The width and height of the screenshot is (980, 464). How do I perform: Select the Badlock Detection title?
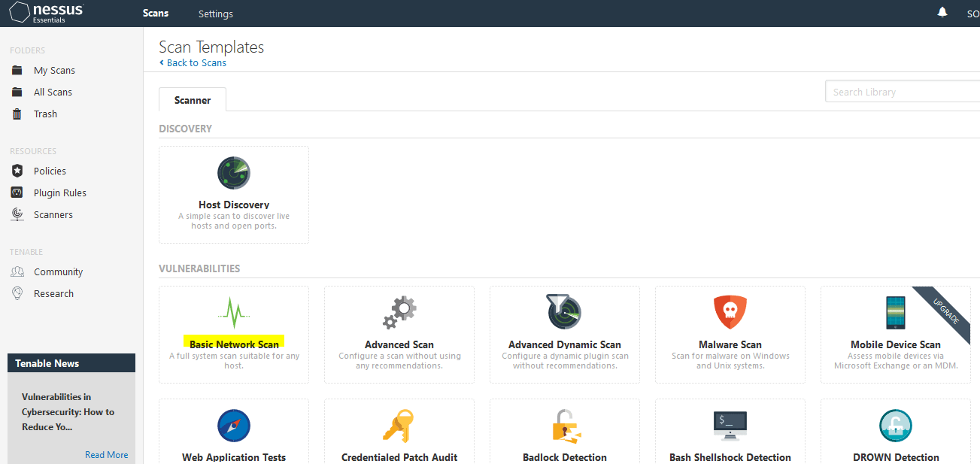click(x=565, y=457)
